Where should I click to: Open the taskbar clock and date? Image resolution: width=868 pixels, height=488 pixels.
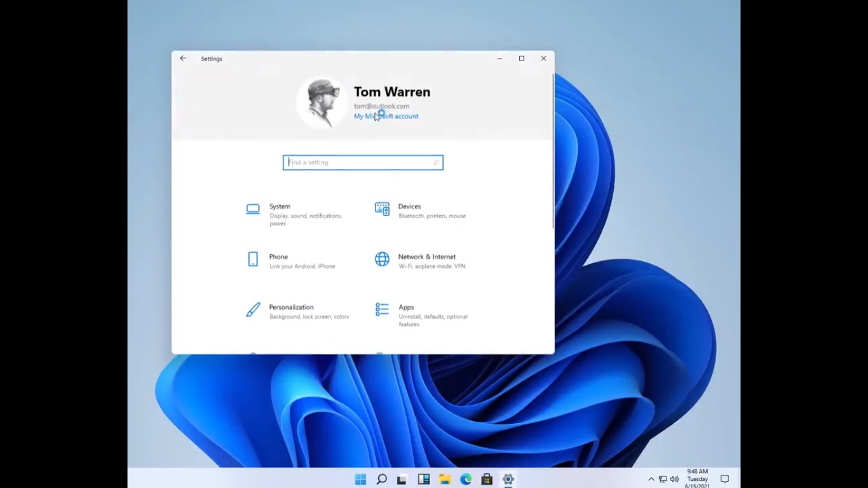pyautogui.click(x=697, y=479)
